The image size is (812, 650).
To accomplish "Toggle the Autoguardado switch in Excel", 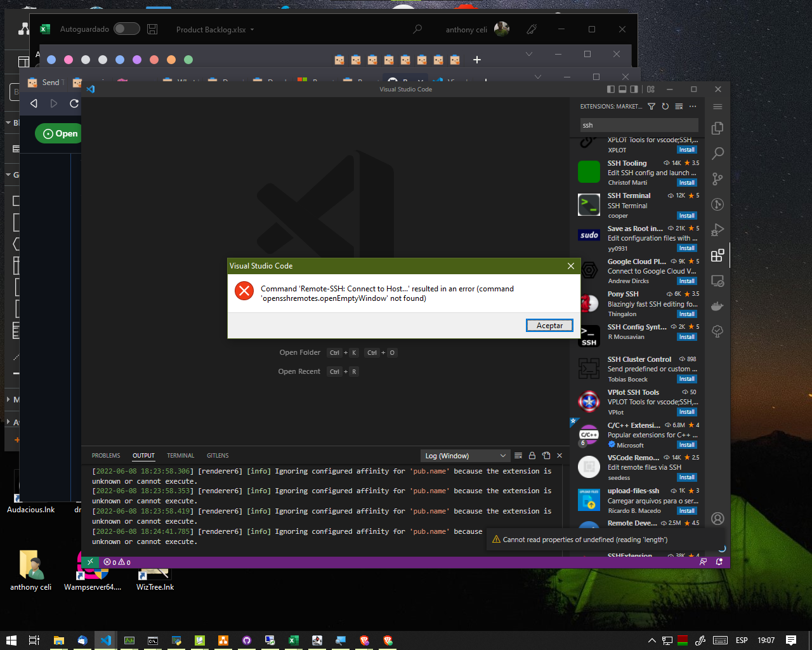I will (x=126, y=29).
